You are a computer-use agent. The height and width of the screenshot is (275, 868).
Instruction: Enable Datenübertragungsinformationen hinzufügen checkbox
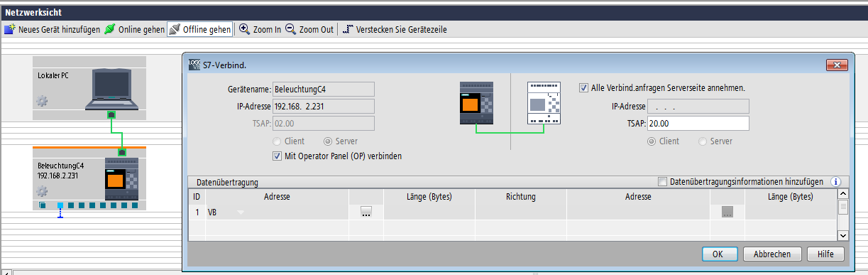(663, 182)
